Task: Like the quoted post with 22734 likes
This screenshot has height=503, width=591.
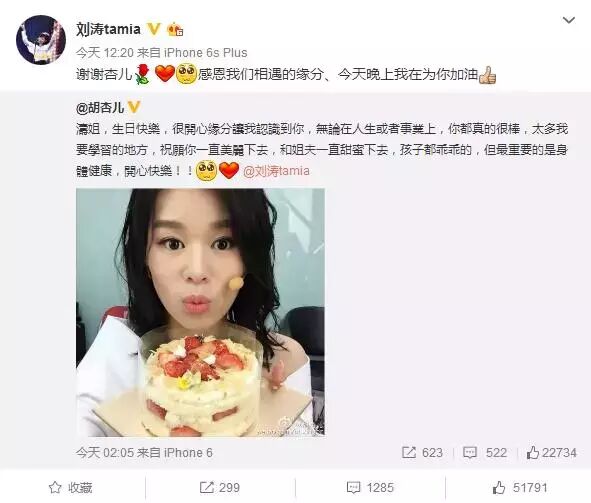Action: 551,452
